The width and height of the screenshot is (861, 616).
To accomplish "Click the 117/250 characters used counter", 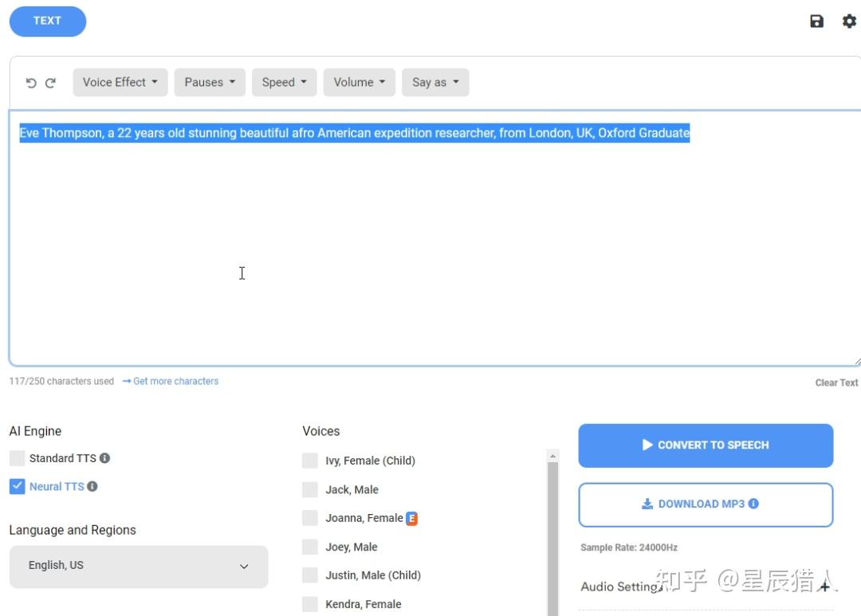I will click(61, 381).
